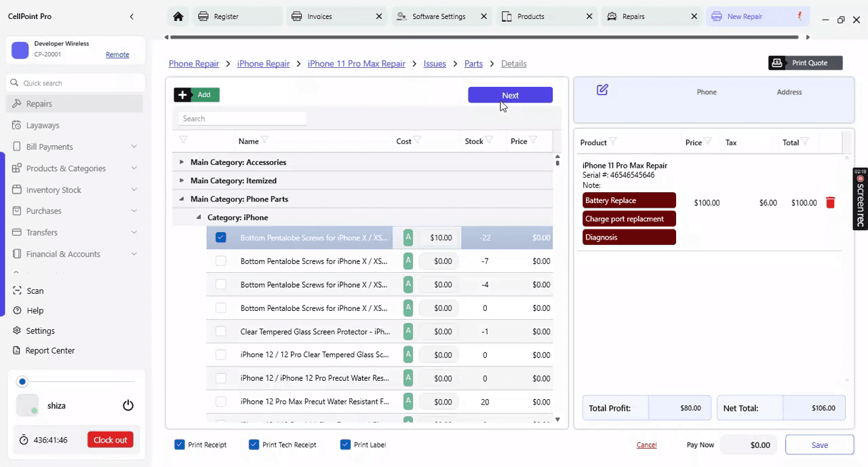Click the Cancel link
Viewport: 868px width, 467px height.
[646, 445]
